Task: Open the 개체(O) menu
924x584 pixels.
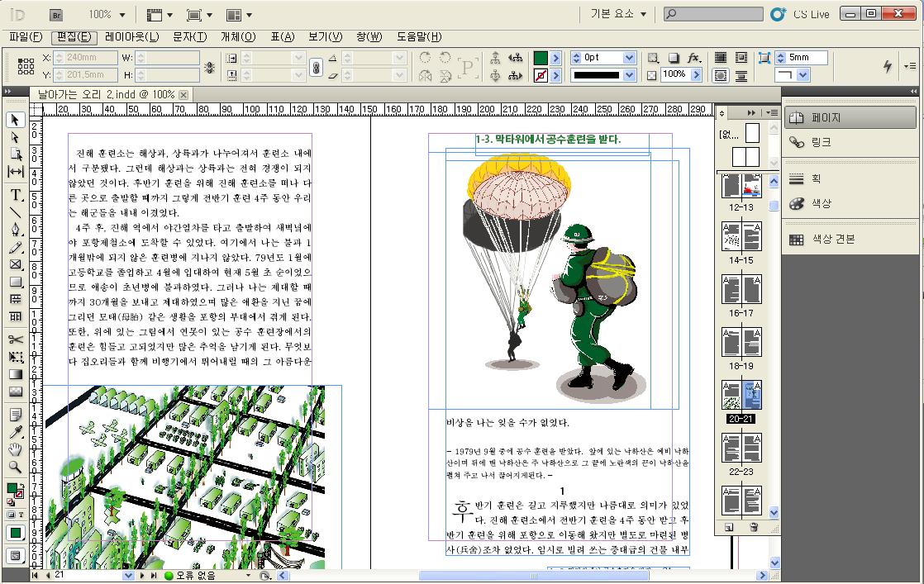Action: [x=238, y=37]
